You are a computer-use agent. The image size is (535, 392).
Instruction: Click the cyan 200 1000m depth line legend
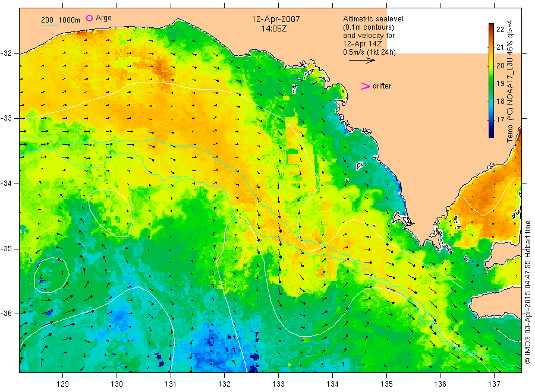(50, 26)
